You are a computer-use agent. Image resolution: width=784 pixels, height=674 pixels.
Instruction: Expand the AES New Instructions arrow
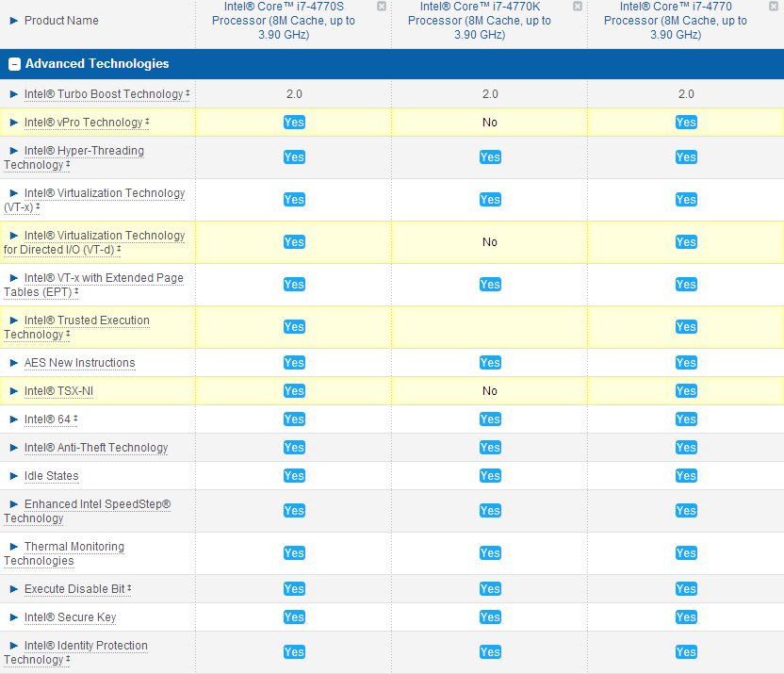click(x=14, y=363)
